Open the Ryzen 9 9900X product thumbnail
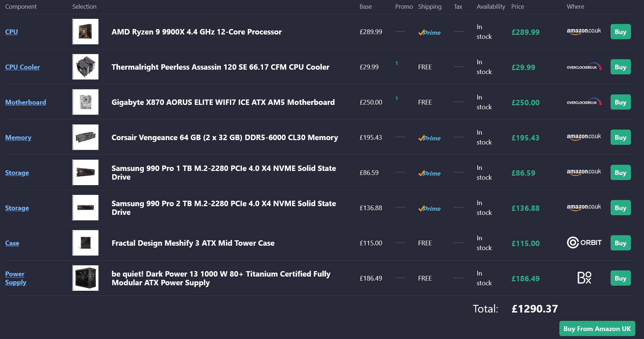This screenshot has width=644, height=339. tap(85, 32)
